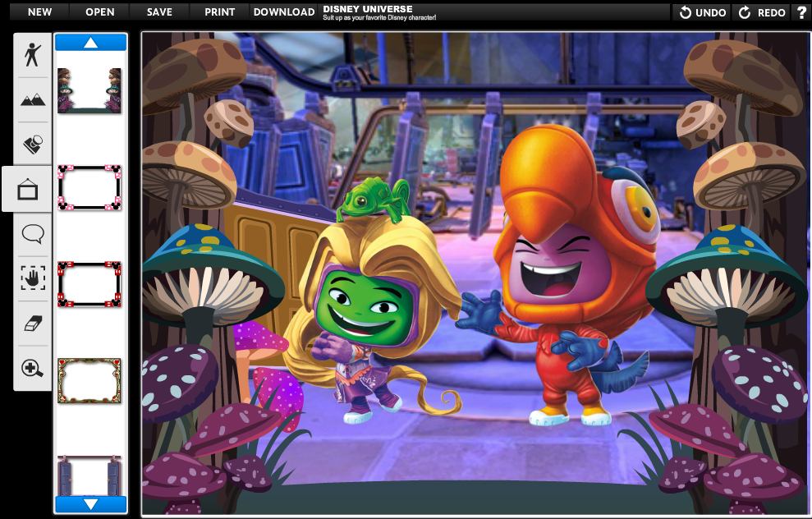Select the character figure tool
The height and width of the screenshot is (519, 812).
point(33,55)
